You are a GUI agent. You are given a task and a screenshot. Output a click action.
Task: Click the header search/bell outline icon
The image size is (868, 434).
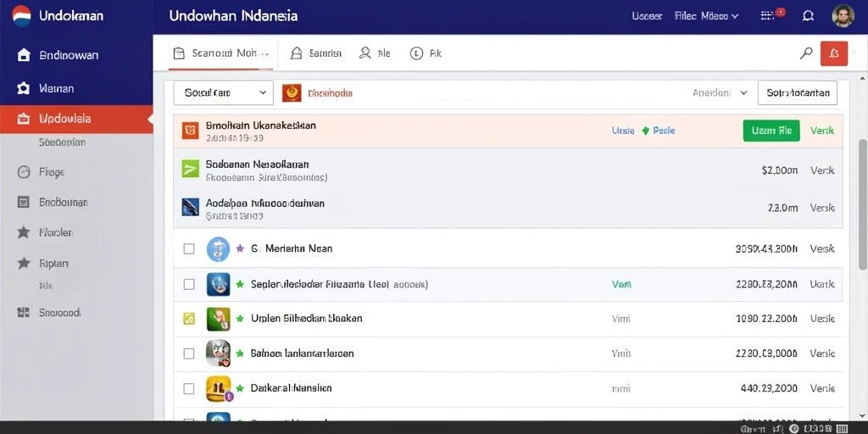pyautogui.click(x=808, y=16)
